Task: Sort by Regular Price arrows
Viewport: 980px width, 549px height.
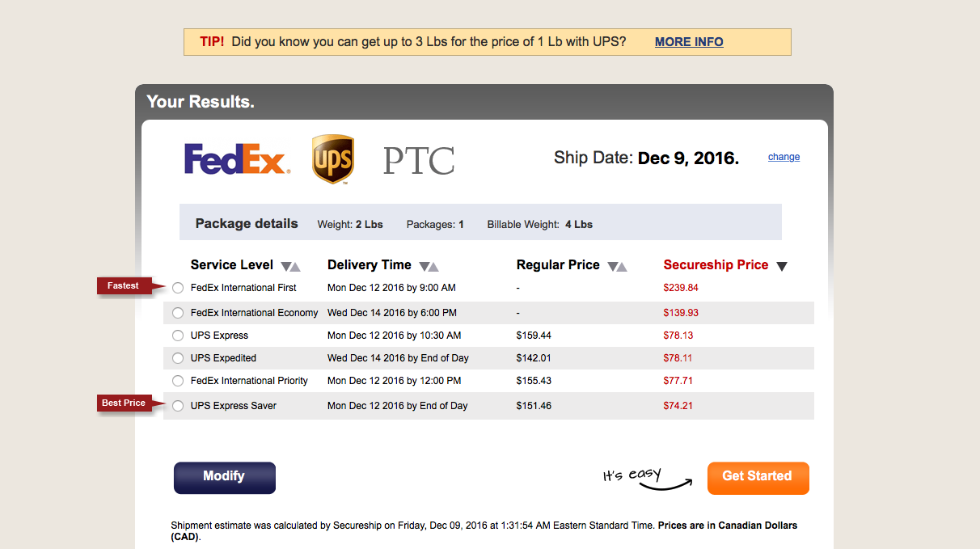Action: 617,266
